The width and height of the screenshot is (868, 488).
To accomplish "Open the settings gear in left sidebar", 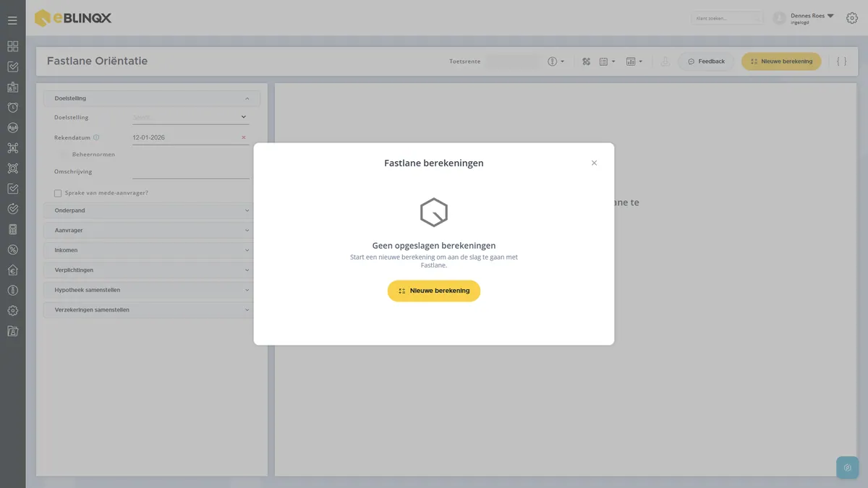I will pyautogui.click(x=12, y=311).
